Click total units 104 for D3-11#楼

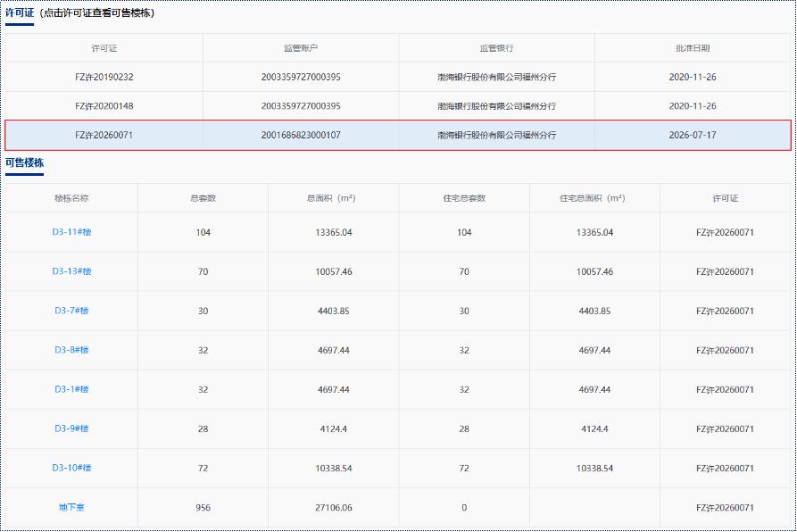pos(203,232)
